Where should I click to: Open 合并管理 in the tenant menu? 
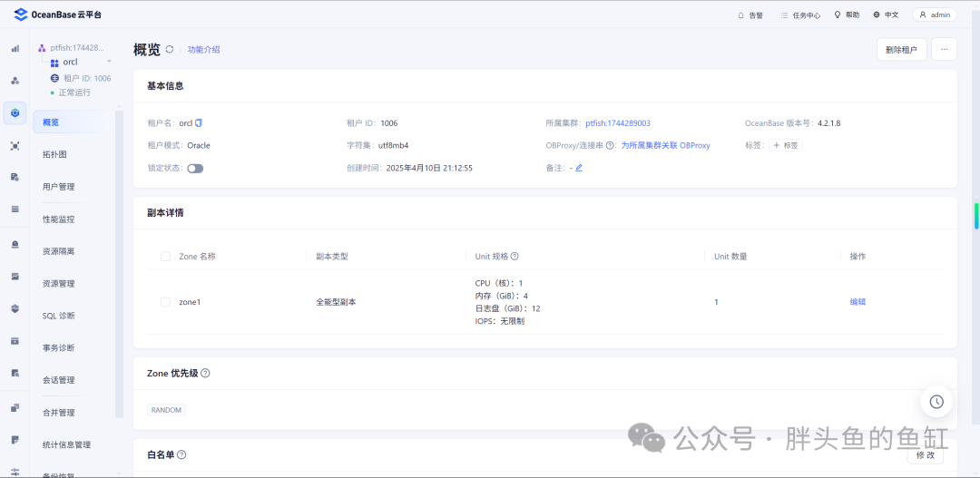(x=59, y=413)
